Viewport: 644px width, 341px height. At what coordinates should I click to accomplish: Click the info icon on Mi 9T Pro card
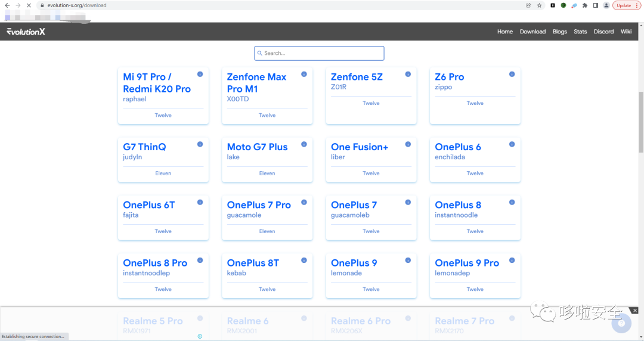coord(200,75)
